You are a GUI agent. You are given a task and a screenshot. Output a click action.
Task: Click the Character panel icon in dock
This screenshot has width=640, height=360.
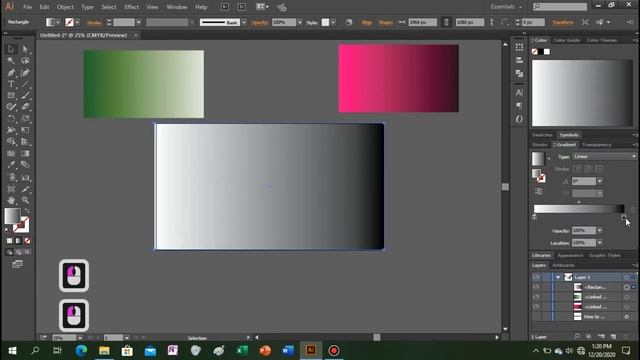[519, 93]
